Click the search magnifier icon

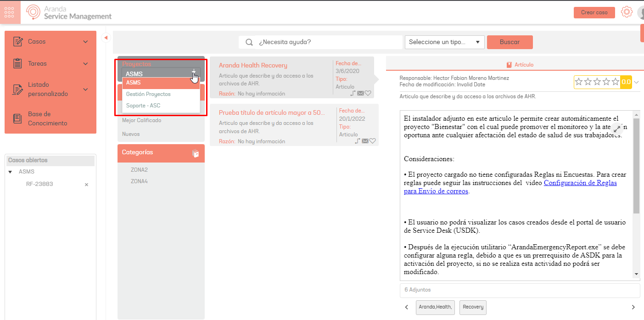click(249, 42)
